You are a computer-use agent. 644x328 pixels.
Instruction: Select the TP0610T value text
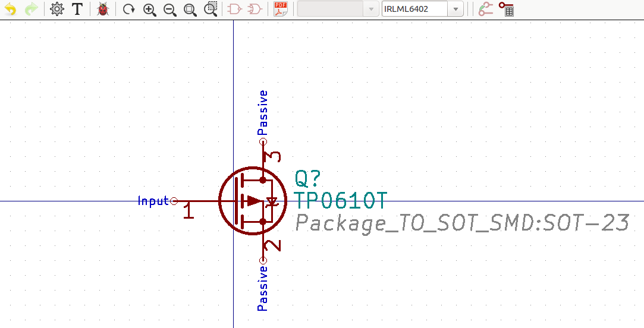click(x=341, y=201)
